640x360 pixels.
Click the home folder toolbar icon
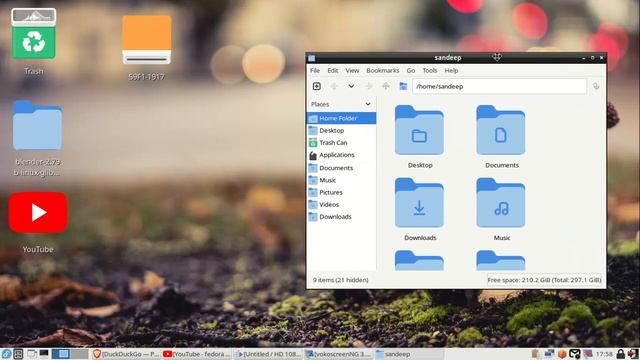[x=403, y=86]
